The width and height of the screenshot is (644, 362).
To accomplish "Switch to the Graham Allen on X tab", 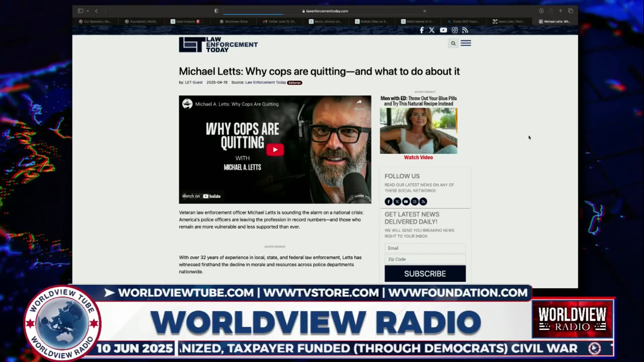I will (371, 22).
